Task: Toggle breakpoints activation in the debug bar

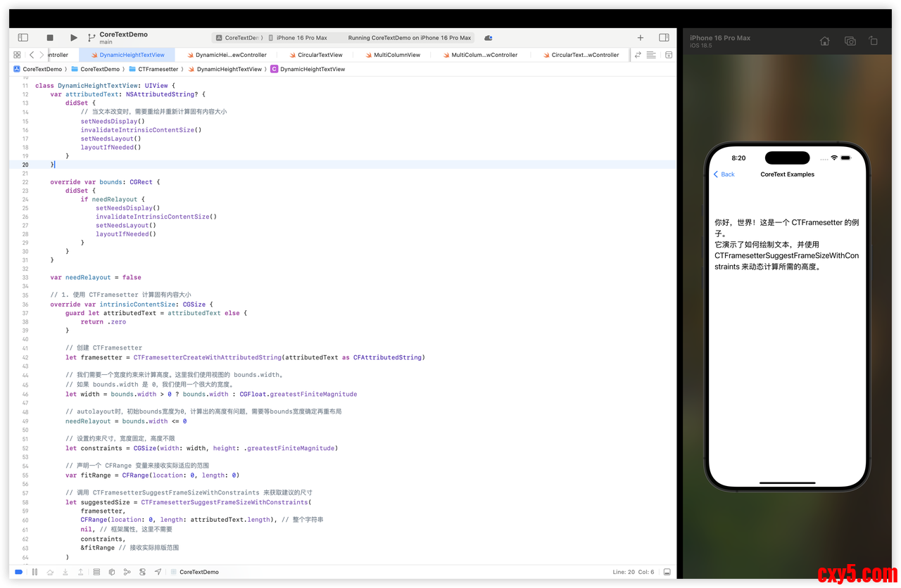Action: [19, 572]
